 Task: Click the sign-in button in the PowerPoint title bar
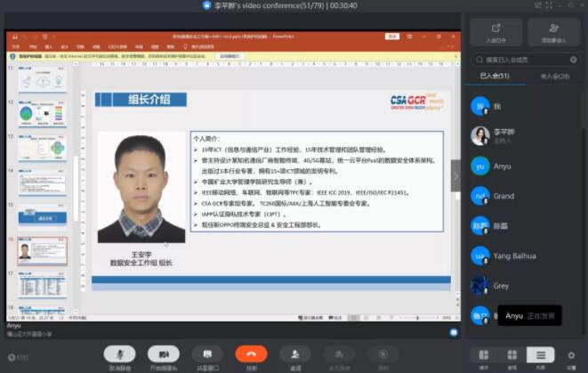pyautogui.click(x=392, y=36)
